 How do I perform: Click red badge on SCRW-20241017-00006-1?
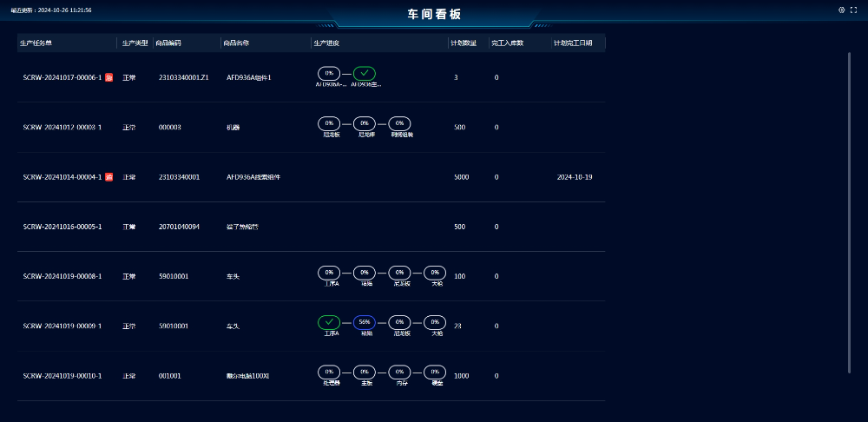[109, 77]
